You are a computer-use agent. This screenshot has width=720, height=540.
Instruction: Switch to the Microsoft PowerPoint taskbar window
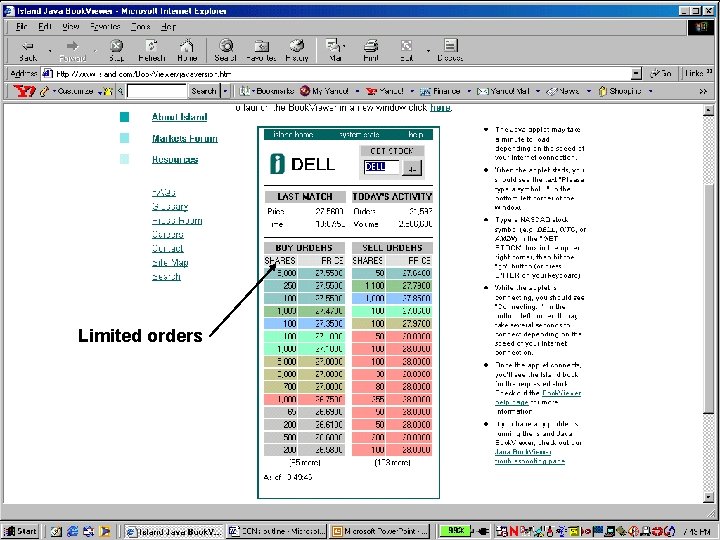coord(380,531)
